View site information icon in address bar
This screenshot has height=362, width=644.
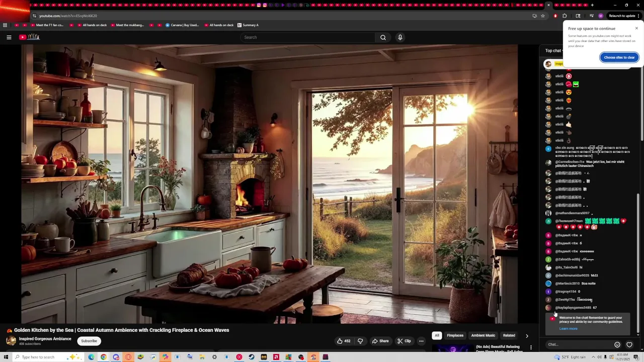click(x=34, y=16)
